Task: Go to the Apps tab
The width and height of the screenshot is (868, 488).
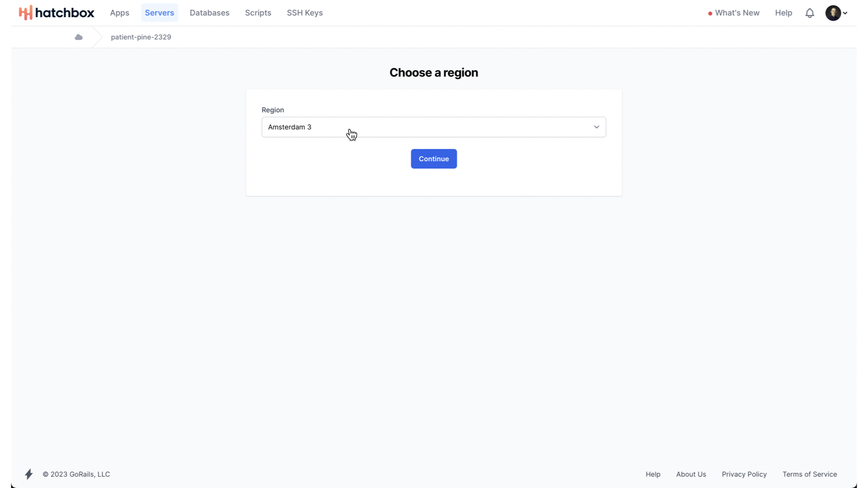Action: (x=119, y=13)
